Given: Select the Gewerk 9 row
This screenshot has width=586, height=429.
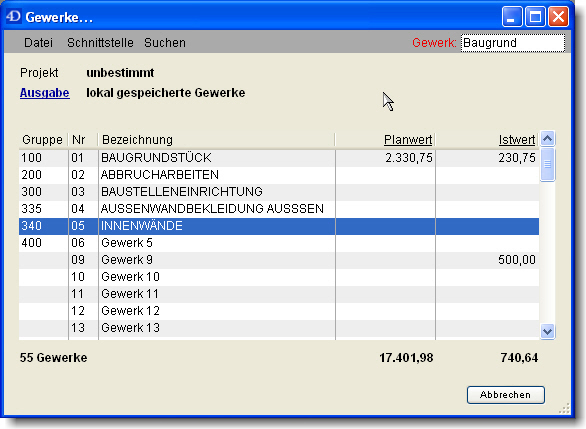Looking at the screenshot, I should (x=279, y=260).
